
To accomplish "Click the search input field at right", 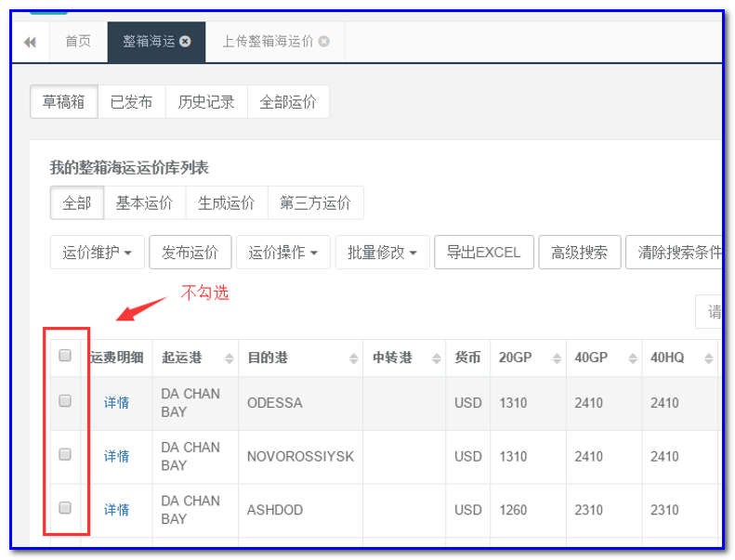I will [x=709, y=312].
